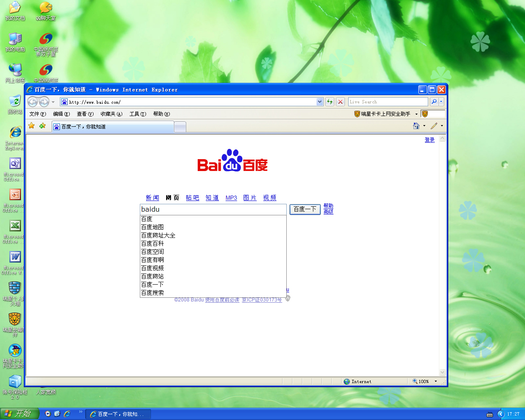Click the Home page icon
525x420 pixels.
pyautogui.click(x=416, y=126)
